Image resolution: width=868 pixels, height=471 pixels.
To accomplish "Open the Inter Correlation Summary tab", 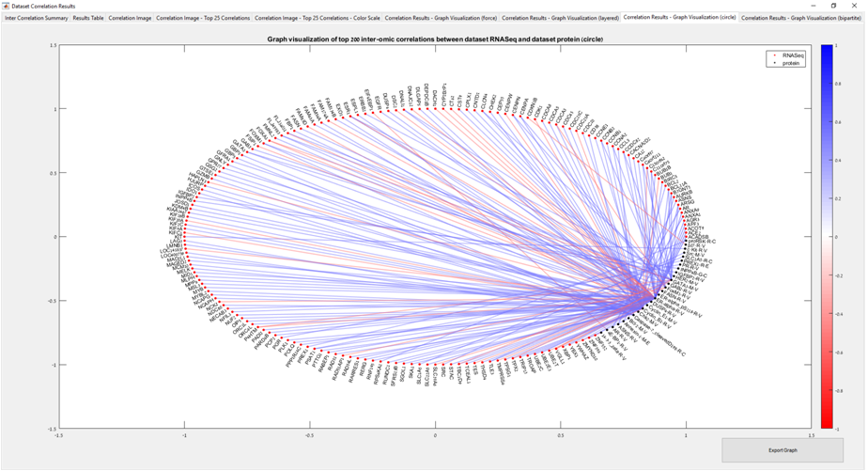I will 37,18.
